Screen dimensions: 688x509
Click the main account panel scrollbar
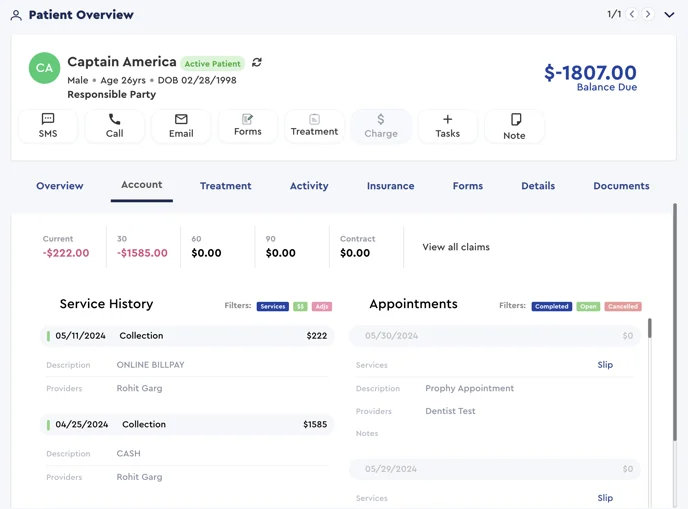675,323
